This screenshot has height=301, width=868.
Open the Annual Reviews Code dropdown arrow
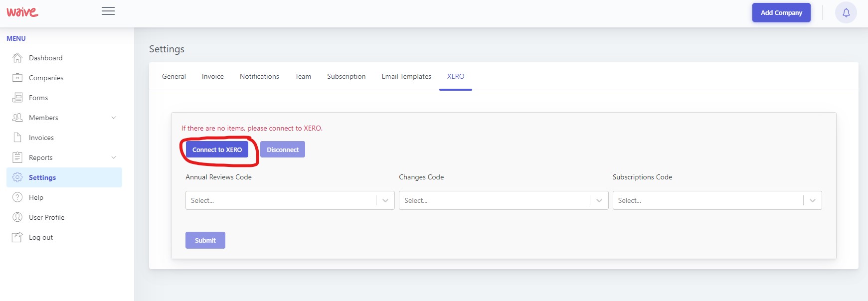tap(385, 200)
